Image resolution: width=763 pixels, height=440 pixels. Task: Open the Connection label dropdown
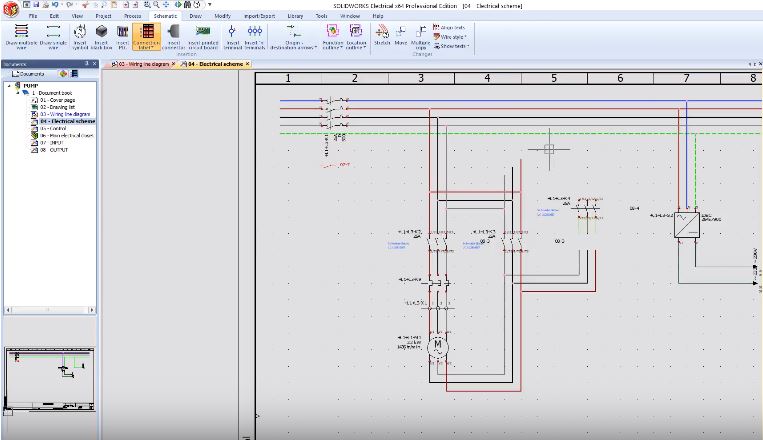(x=146, y=37)
